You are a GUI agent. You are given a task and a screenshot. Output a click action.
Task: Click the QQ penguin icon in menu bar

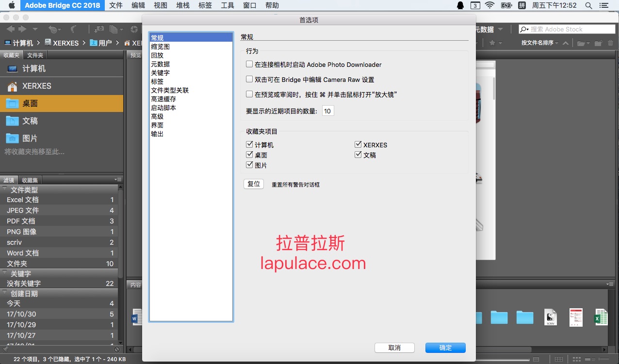460,5
